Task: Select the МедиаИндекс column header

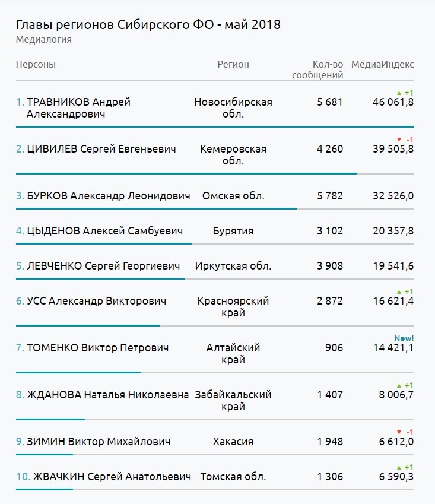Action: 382,64
